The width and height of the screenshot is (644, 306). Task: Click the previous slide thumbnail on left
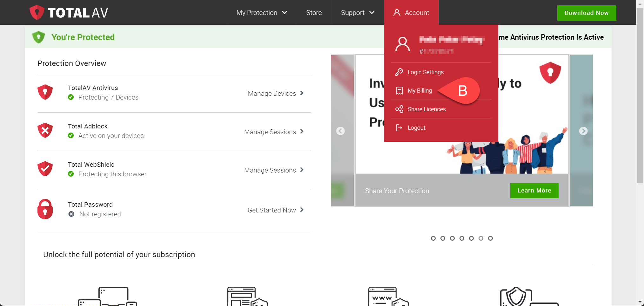342,131
